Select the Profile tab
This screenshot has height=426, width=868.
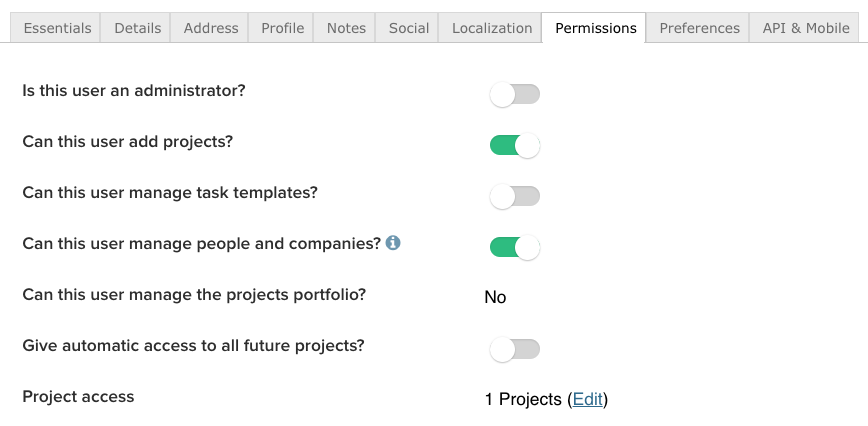tap(283, 28)
